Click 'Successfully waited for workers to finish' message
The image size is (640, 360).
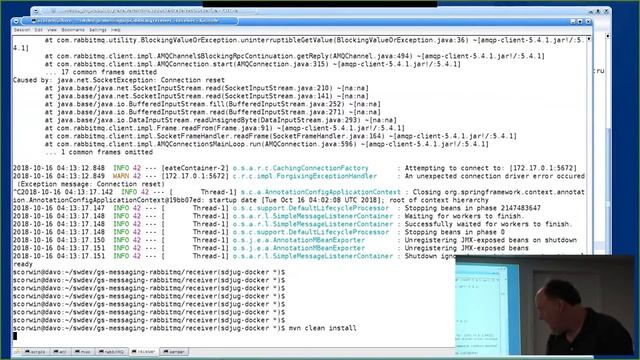click(488, 224)
